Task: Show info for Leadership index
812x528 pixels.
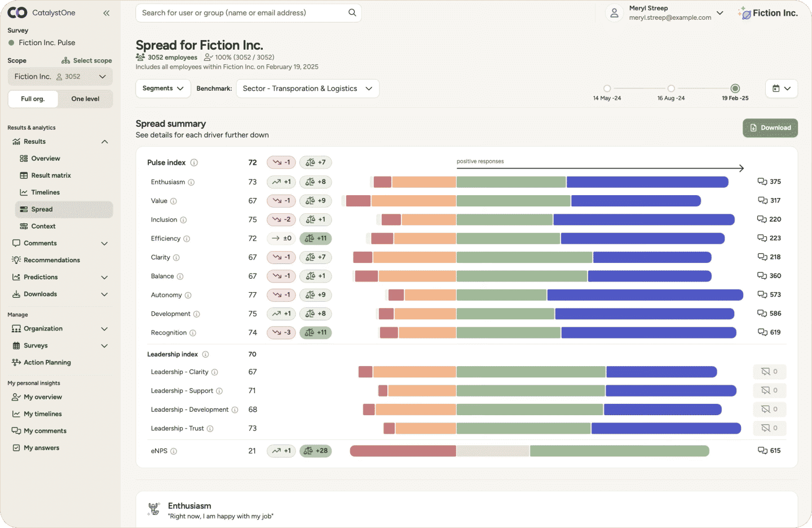Action: tap(205, 354)
